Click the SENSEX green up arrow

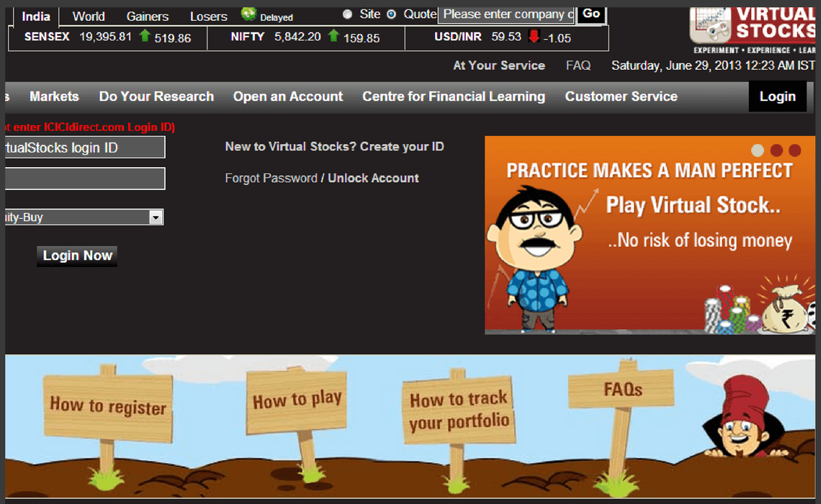(145, 35)
